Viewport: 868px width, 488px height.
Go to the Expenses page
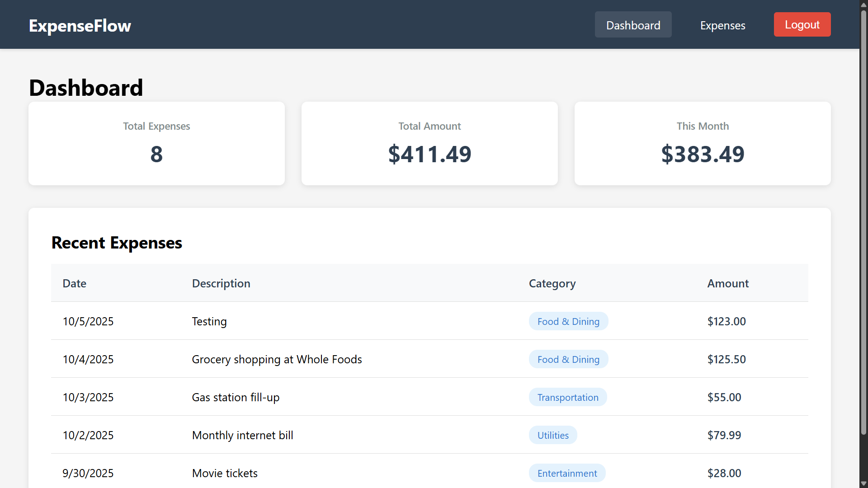pyautogui.click(x=722, y=25)
